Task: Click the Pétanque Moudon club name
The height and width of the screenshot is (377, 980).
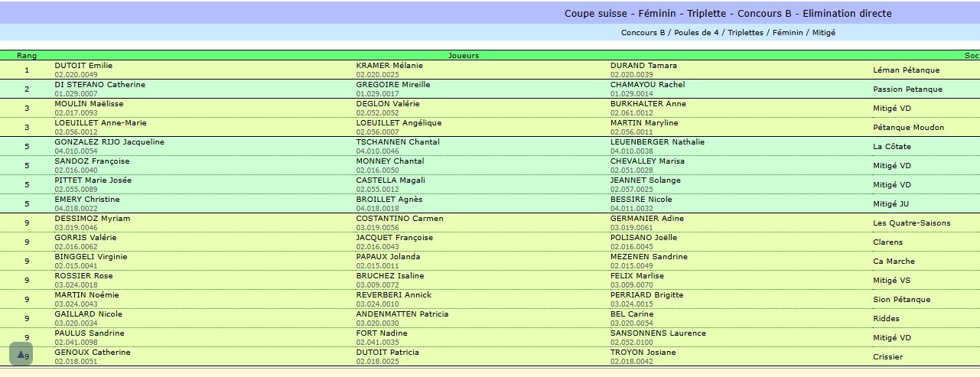Action: pos(908,128)
